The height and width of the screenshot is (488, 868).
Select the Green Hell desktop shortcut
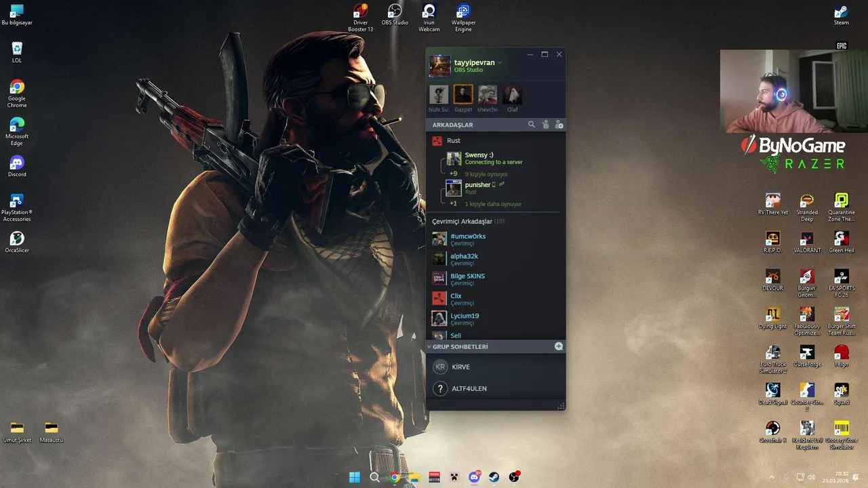pos(842,242)
